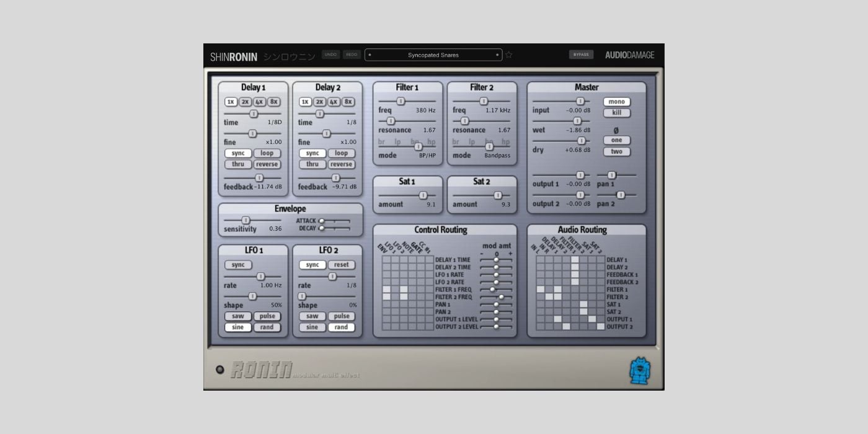Select sine waveform for LFO 1

(238, 327)
